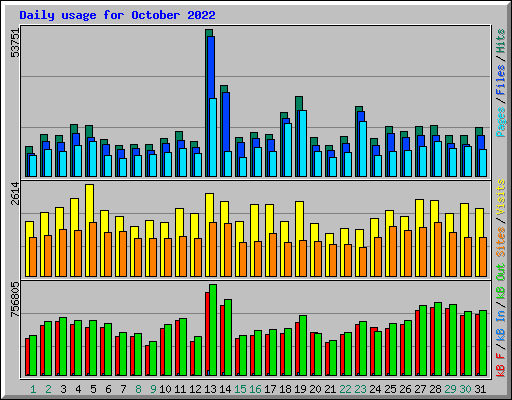Select x-axis day label 7
512x400 pixels.
(x=123, y=389)
